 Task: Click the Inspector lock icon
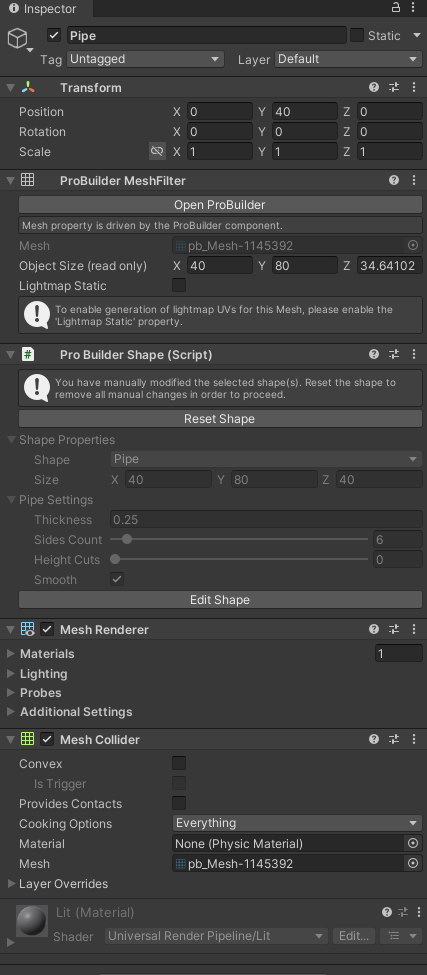(x=396, y=7)
